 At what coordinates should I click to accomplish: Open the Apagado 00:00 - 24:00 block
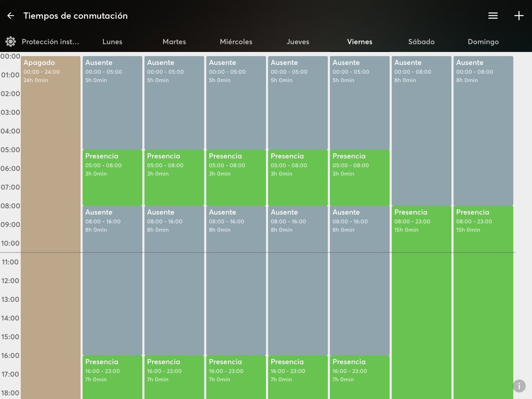point(51,227)
